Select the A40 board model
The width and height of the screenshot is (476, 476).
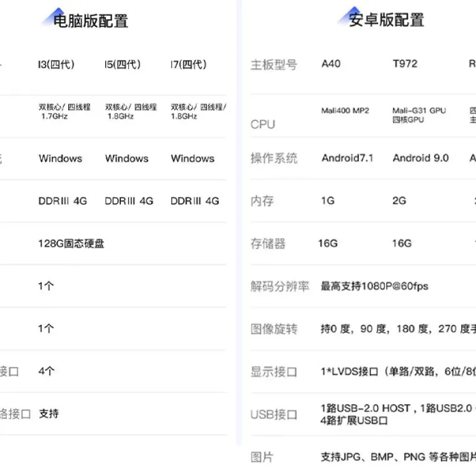pos(331,64)
